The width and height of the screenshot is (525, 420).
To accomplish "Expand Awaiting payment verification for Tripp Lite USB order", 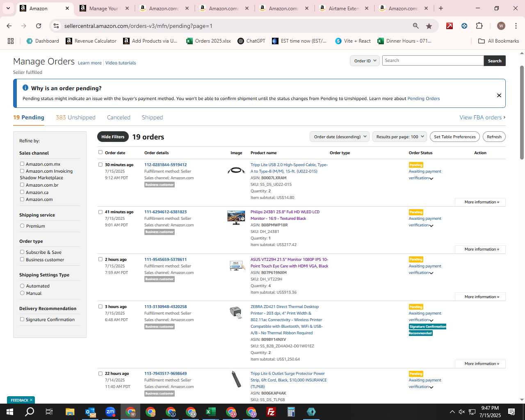I will pos(431,178).
